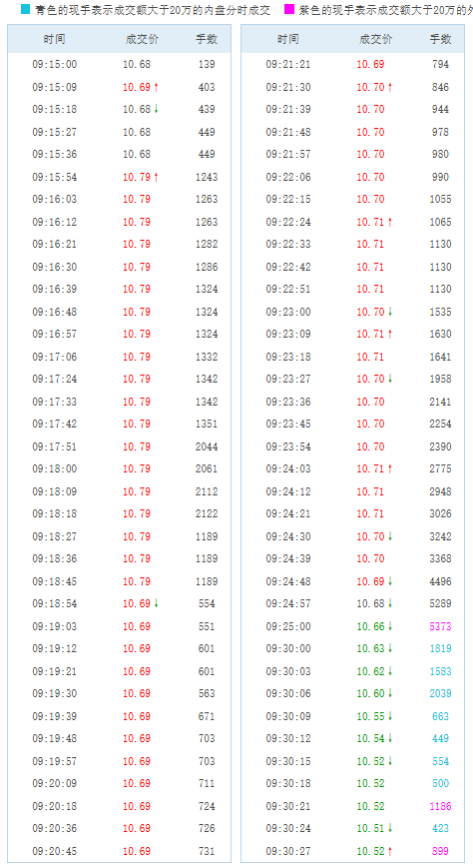
Task: Select the volume 731 cell
Action: click(x=207, y=851)
